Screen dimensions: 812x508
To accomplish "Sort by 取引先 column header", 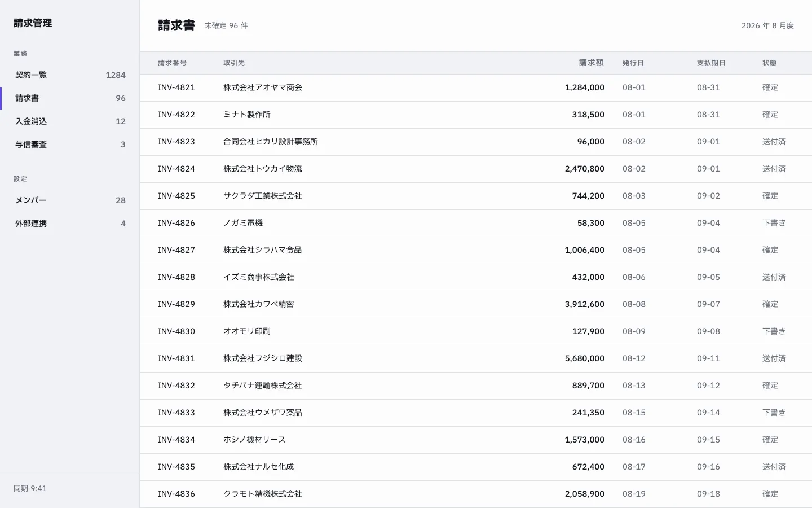I will [x=234, y=63].
